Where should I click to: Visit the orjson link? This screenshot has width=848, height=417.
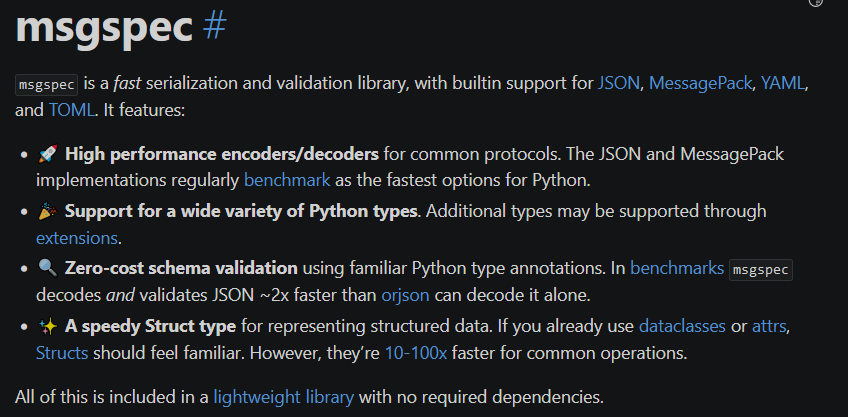(404, 295)
